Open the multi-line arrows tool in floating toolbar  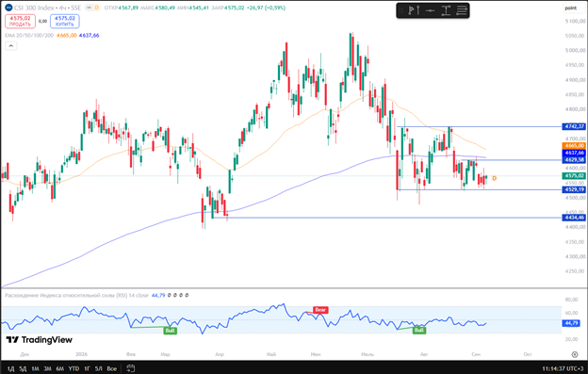462,10
